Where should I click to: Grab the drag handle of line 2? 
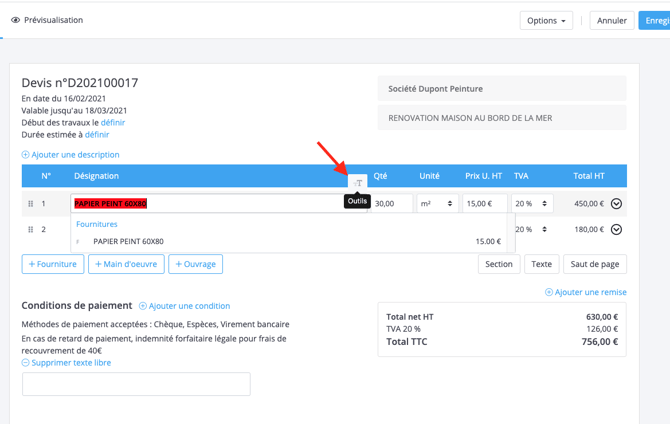tap(30, 230)
